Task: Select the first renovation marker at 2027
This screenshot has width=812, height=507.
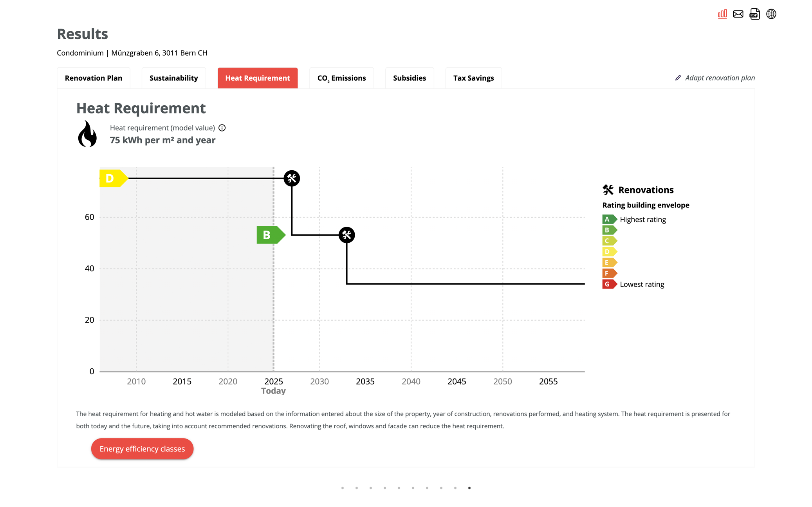Action: 292,179
